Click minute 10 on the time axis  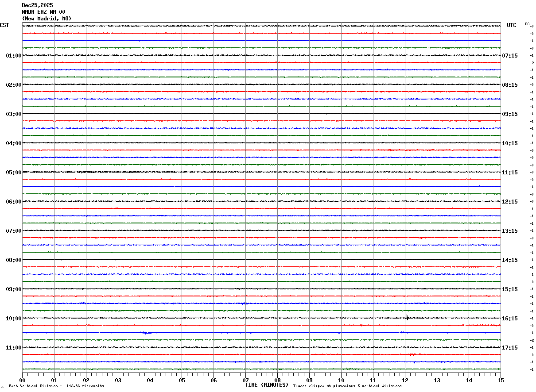pos(341,380)
